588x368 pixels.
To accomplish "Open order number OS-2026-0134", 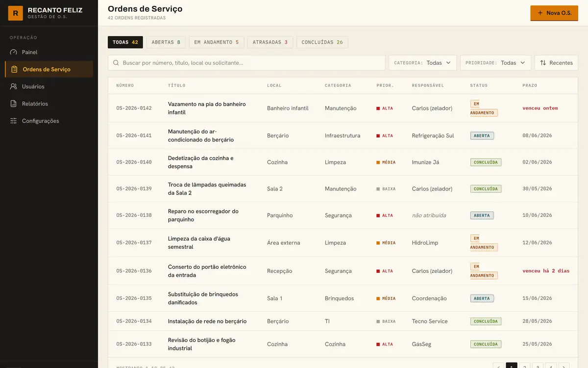I will coord(134,321).
